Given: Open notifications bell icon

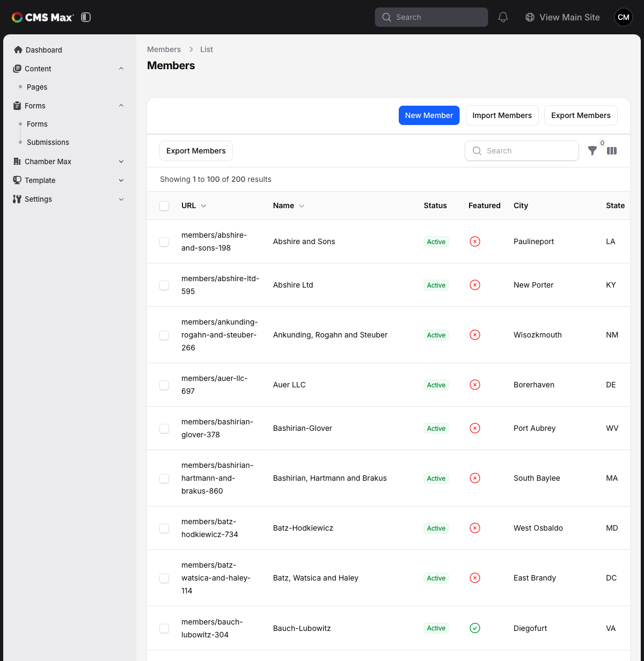Looking at the screenshot, I should [x=503, y=17].
